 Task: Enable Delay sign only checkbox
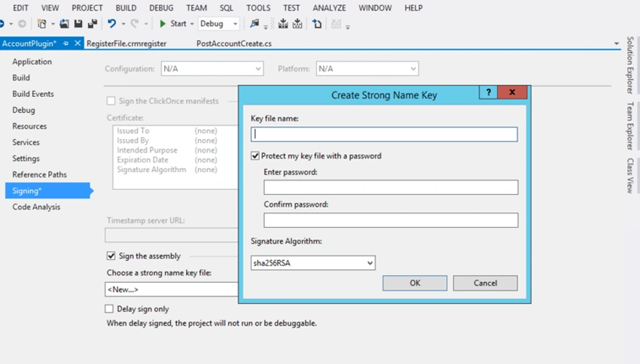pyautogui.click(x=109, y=309)
